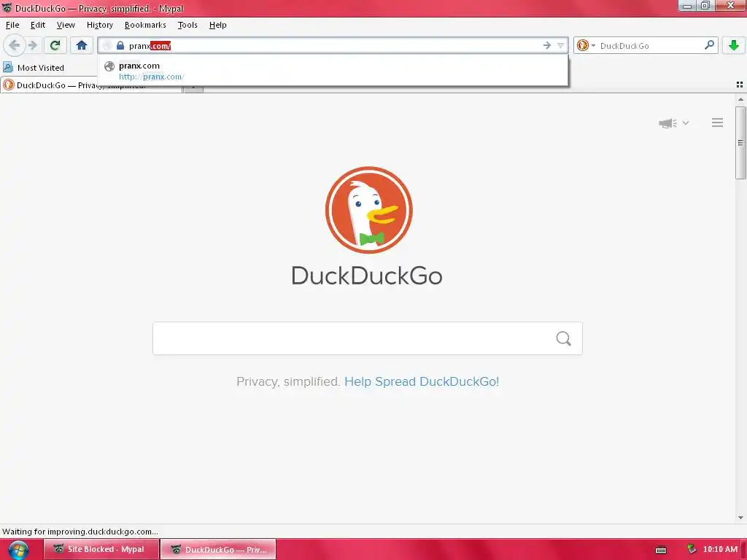The width and height of the screenshot is (747, 560).
Task: Click the padlock icon in address bar
Action: click(x=120, y=46)
